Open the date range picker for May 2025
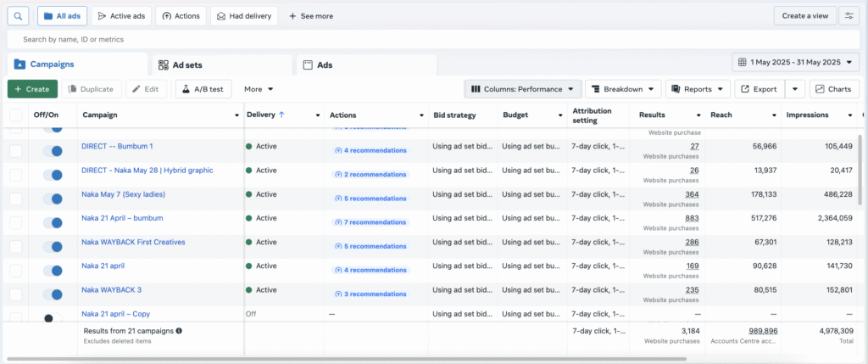This screenshot has height=364, width=868. (x=795, y=63)
